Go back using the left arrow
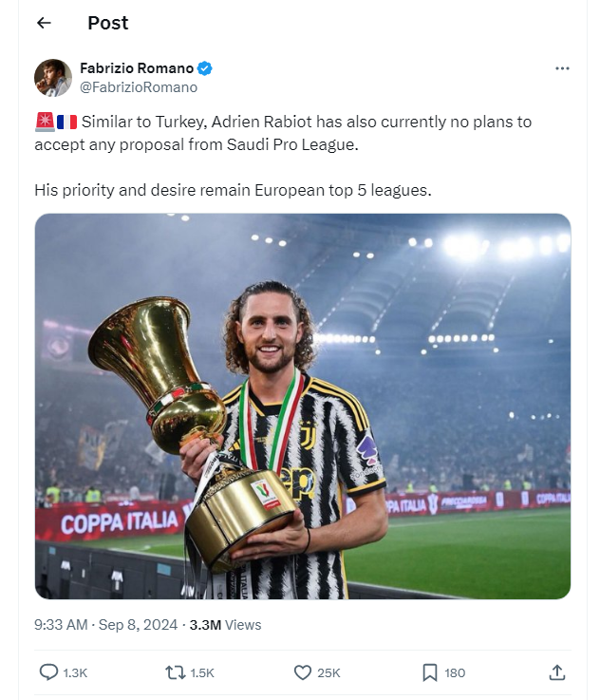The height and width of the screenshot is (700, 600). [x=44, y=23]
